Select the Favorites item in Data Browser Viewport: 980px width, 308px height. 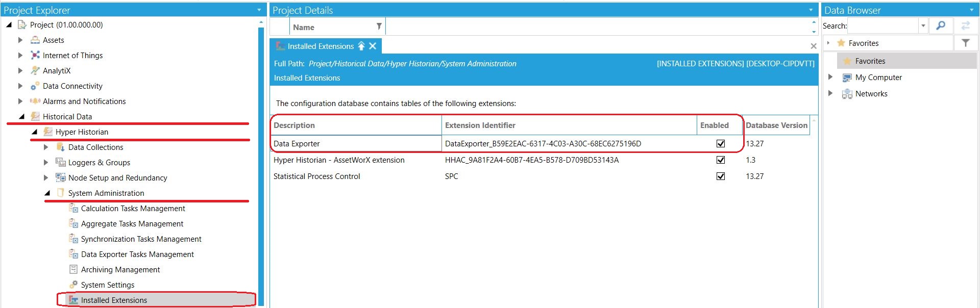907,61
